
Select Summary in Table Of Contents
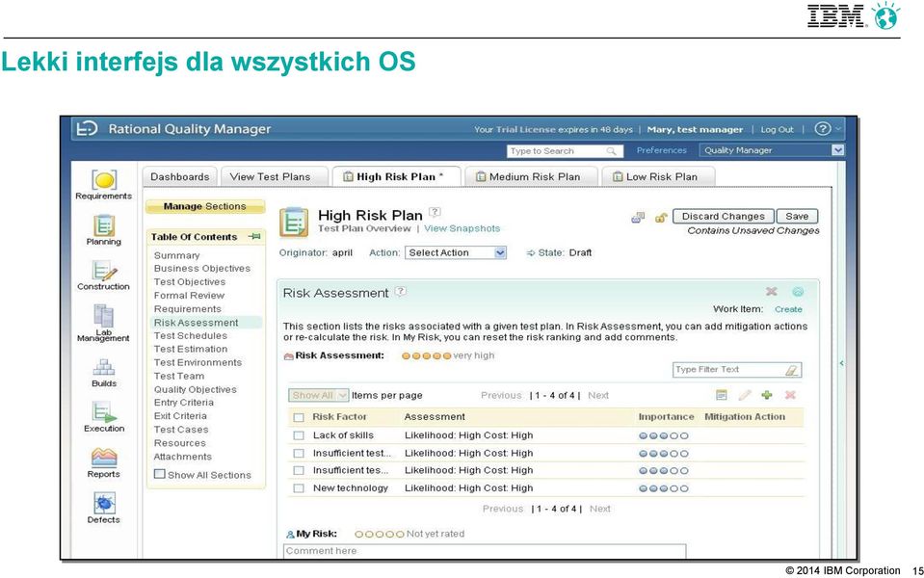[x=176, y=255]
